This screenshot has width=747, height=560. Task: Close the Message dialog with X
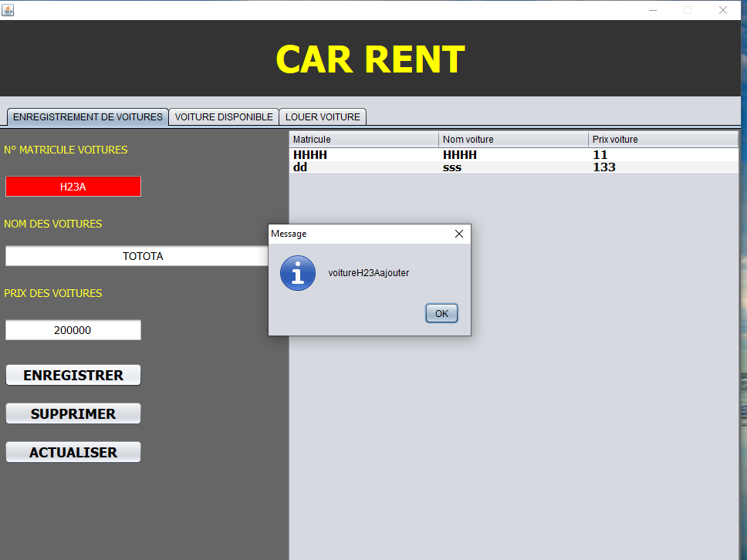(x=459, y=234)
